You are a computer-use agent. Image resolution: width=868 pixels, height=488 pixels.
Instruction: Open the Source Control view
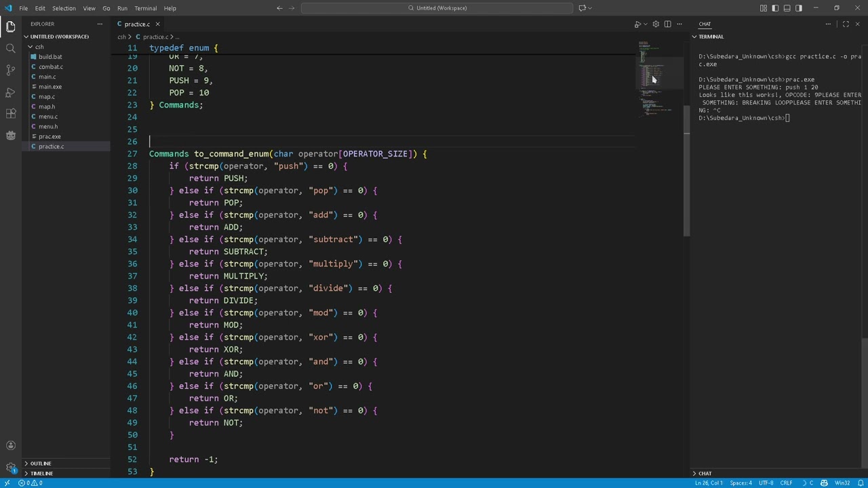click(x=10, y=70)
